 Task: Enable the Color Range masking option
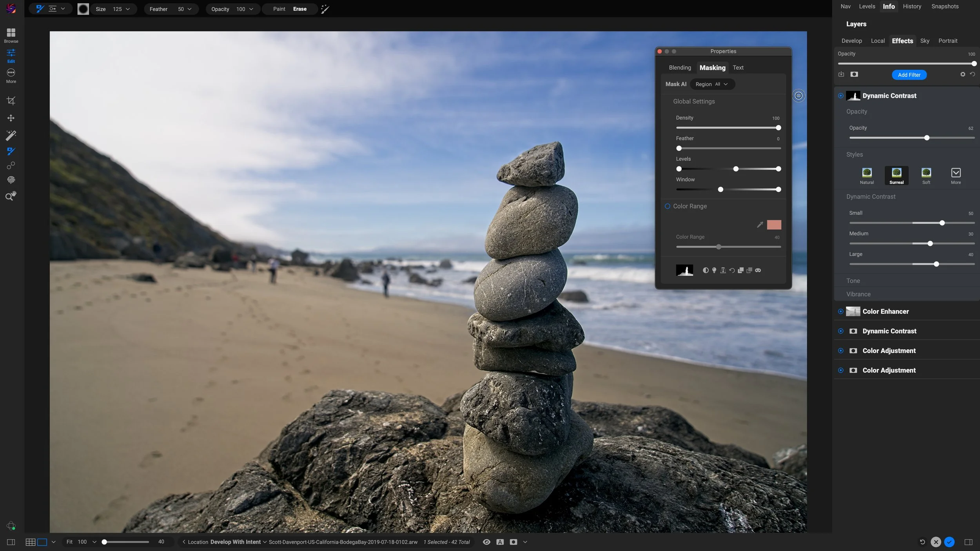[x=668, y=206]
